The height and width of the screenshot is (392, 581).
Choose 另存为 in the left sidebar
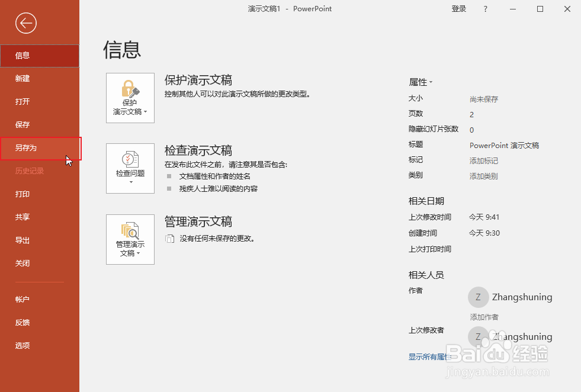click(40, 148)
